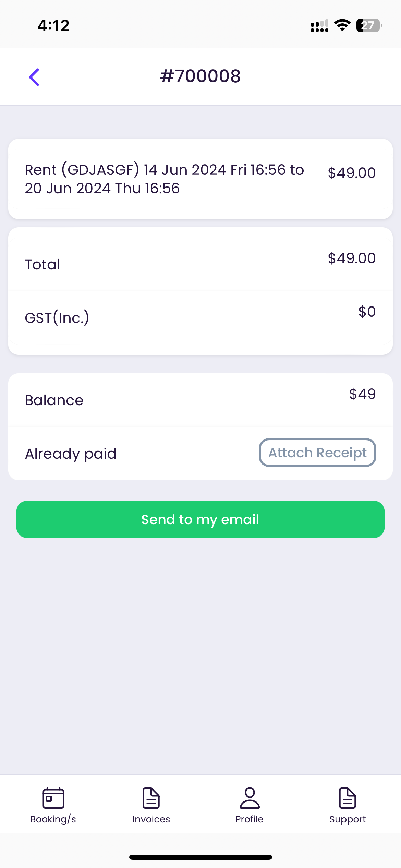The height and width of the screenshot is (868, 401).
Task: Switch to the Support tab label
Action: click(348, 820)
